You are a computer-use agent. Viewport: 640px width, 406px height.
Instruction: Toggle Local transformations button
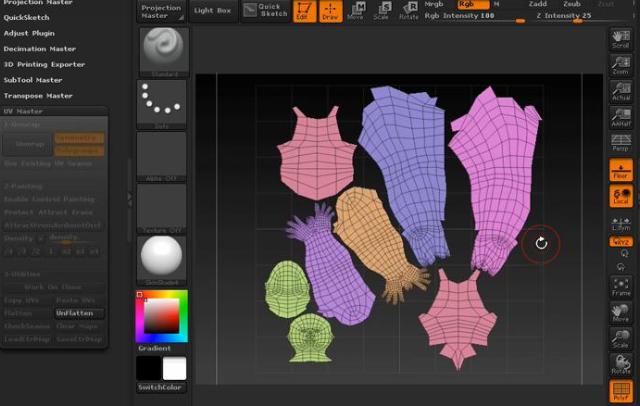pyautogui.click(x=621, y=196)
